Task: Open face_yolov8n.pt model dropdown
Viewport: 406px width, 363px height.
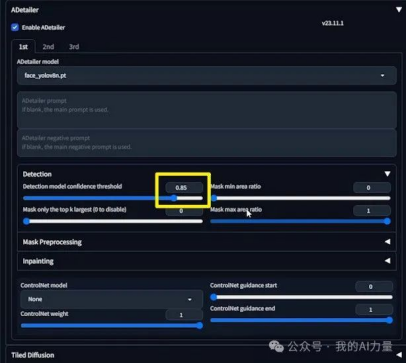Action: click(x=207, y=76)
